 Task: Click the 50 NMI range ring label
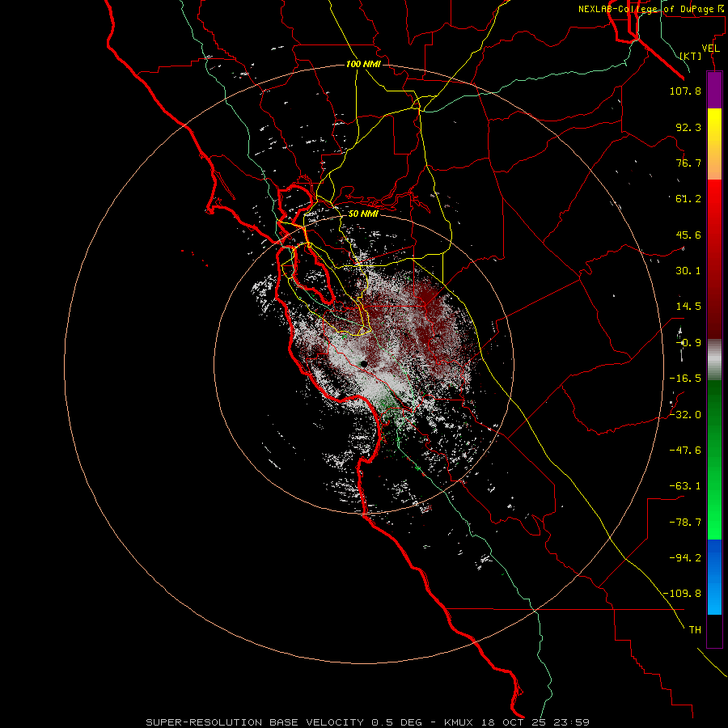[363, 214]
